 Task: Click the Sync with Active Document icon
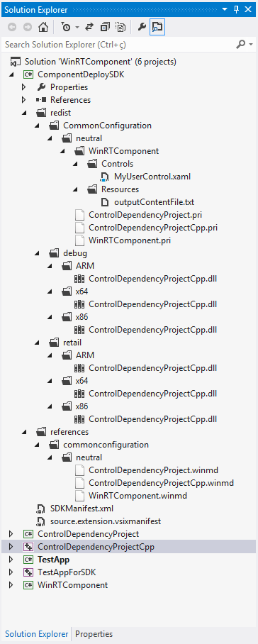coord(89,27)
